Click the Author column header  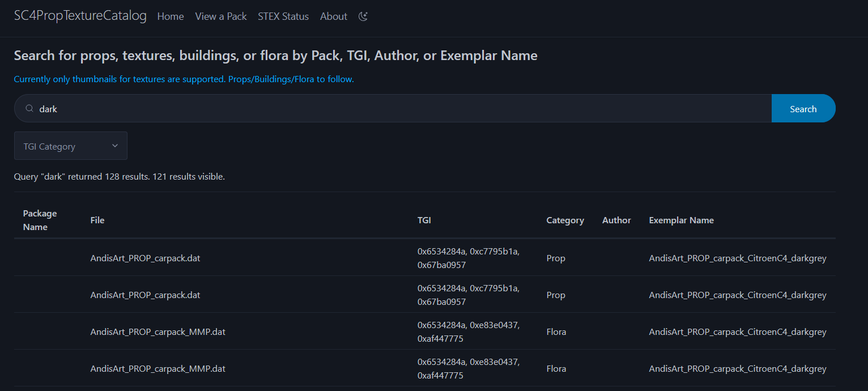pyautogui.click(x=616, y=220)
